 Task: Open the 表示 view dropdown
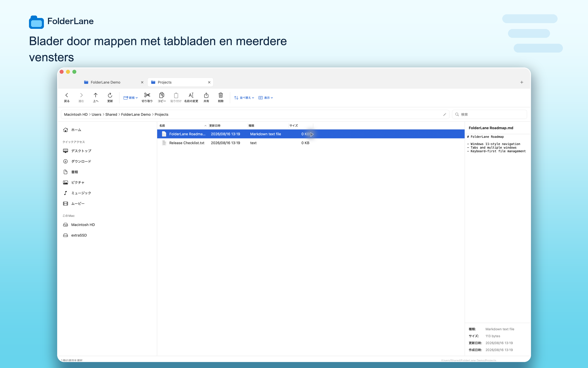click(266, 98)
